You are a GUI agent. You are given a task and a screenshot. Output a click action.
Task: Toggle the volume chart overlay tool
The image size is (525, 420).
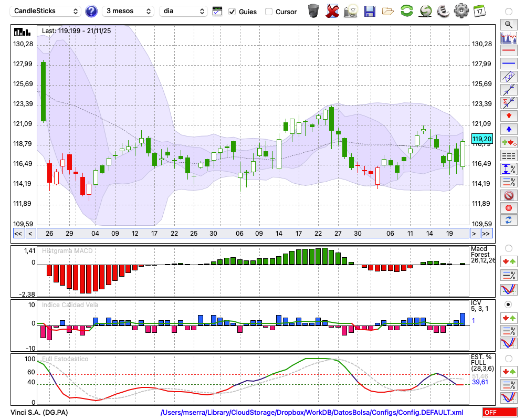(x=509, y=38)
